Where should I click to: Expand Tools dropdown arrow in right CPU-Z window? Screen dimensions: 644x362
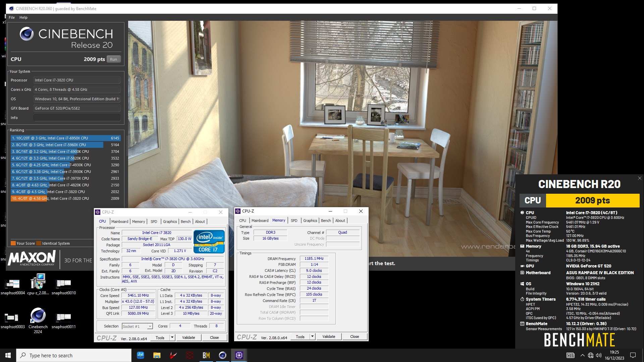313,337
